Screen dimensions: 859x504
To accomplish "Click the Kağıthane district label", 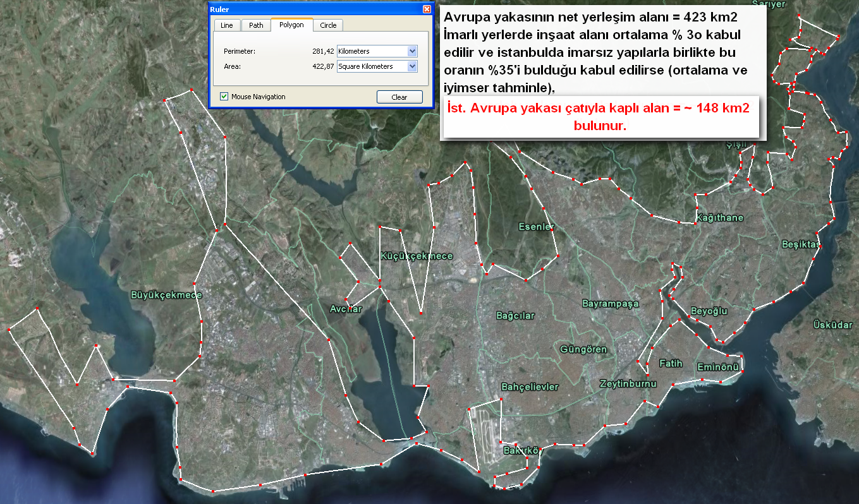I will 719,218.
